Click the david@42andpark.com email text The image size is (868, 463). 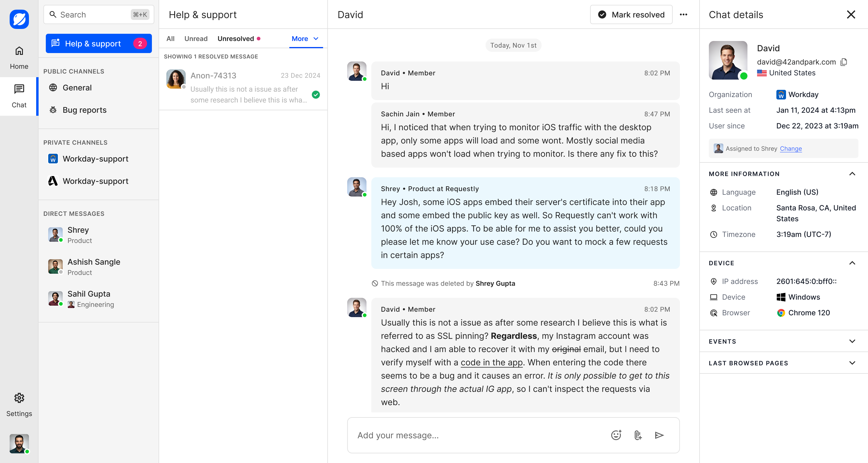coord(796,62)
